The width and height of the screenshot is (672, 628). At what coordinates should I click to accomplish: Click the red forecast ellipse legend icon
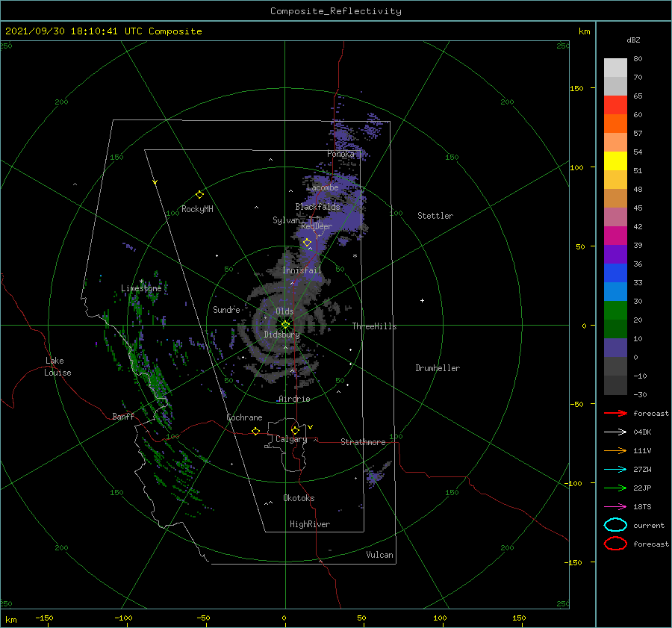615,544
